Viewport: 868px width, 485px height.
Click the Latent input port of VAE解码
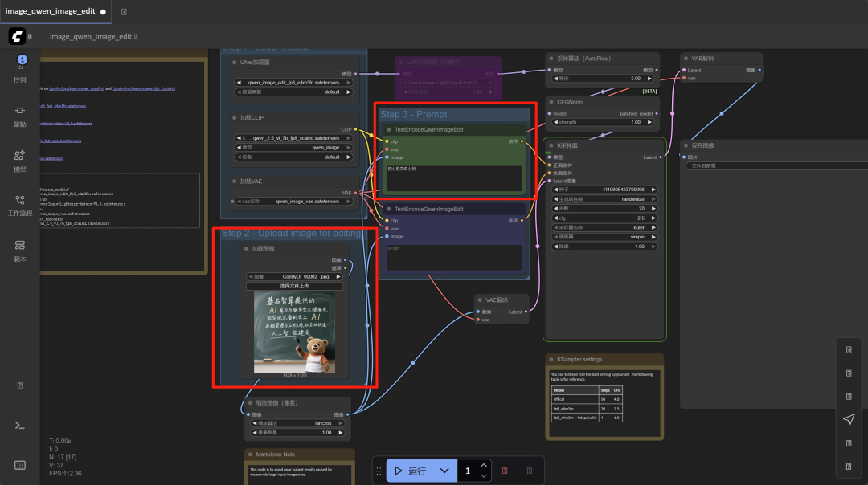tap(684, 70)
